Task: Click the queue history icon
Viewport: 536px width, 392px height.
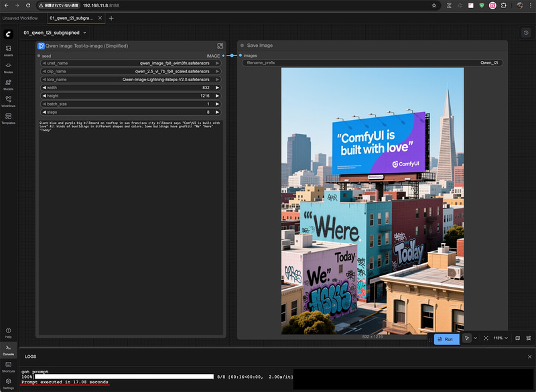Action: (x=526, y=32)
